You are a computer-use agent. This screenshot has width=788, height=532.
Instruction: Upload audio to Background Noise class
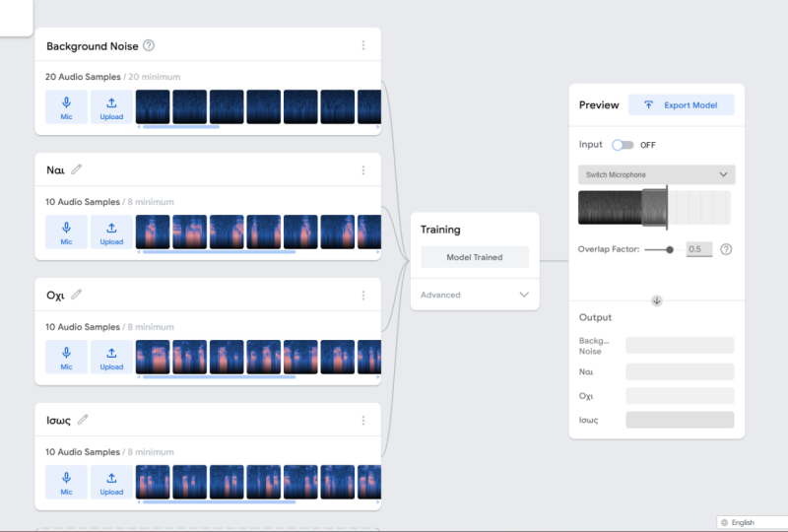click(111, 107)
